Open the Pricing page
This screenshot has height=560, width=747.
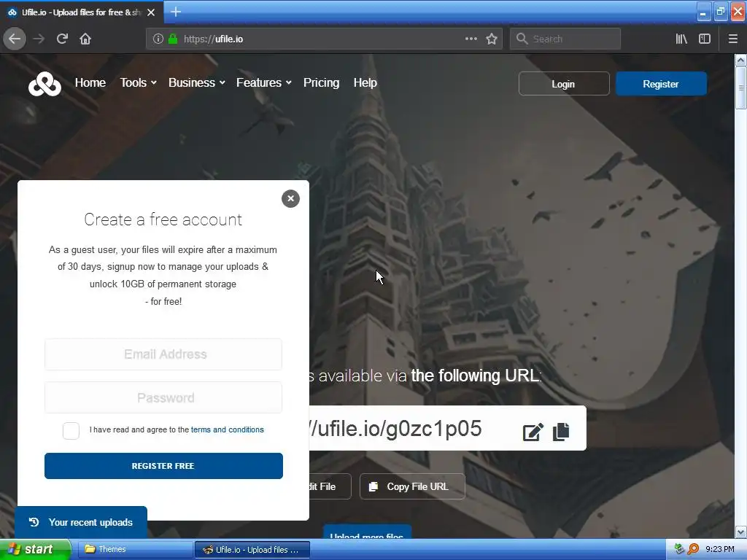click(x=322, y=83)
